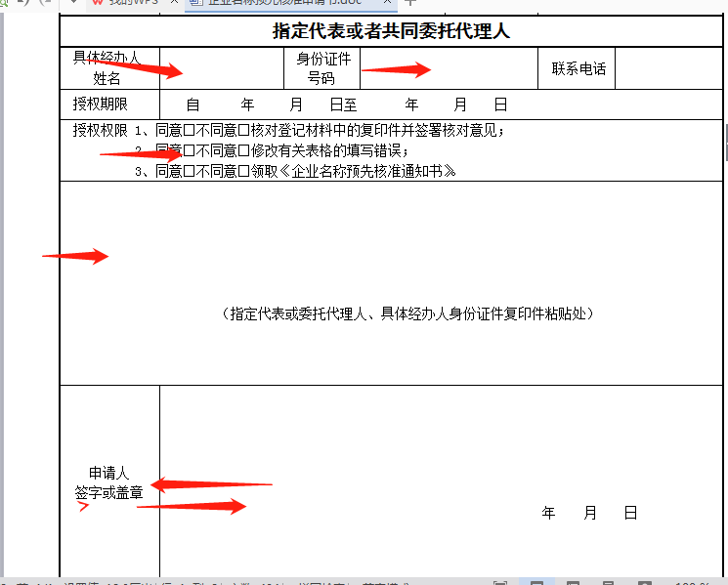
Task: Check 不同意 box for item 1 核对复印件
Action: (x=244, y=131)
